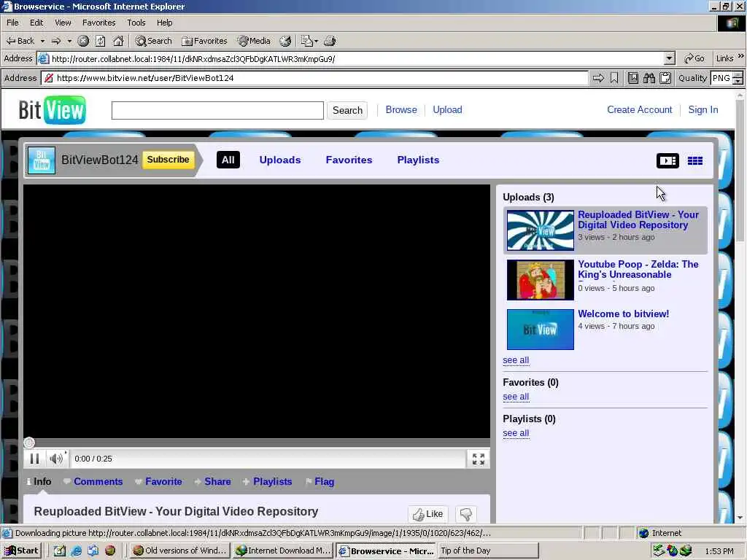Click the Create Account link

(x=639, y=109)
